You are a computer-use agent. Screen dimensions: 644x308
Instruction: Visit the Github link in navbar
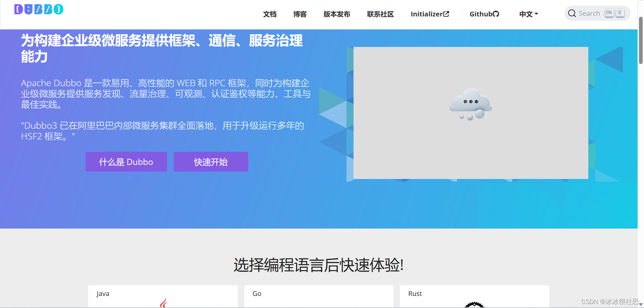(x=484, y=14)
